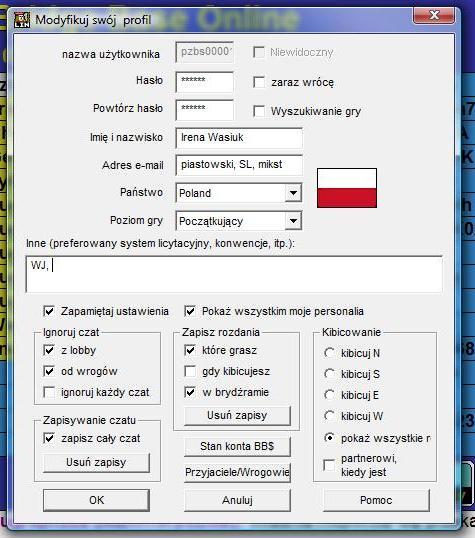Toggle the Wyszukiwanie gry checkbox

259,111
